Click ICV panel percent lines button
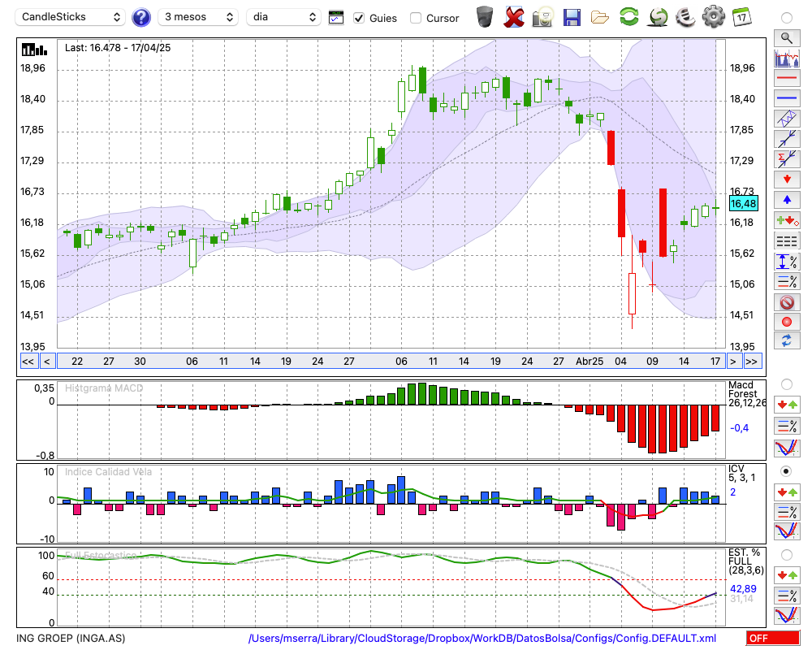Viewport: 812px width, 650px height. pos(787,512)
